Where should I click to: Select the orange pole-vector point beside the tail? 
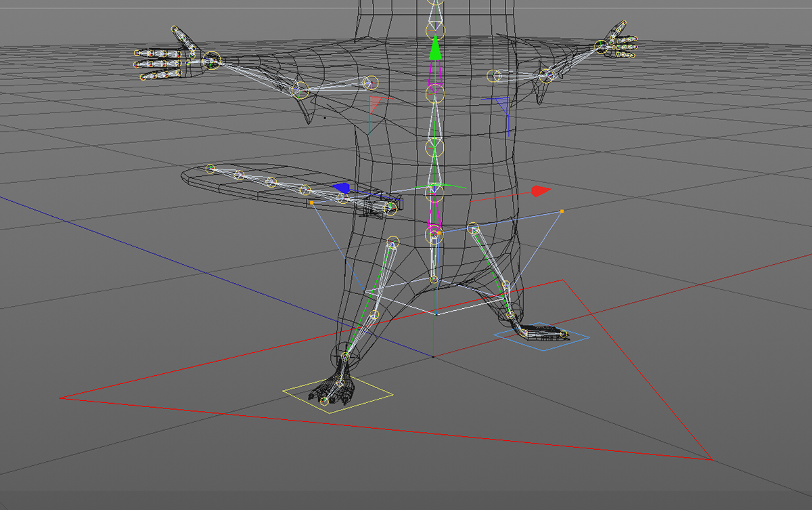tap(311, 203)
